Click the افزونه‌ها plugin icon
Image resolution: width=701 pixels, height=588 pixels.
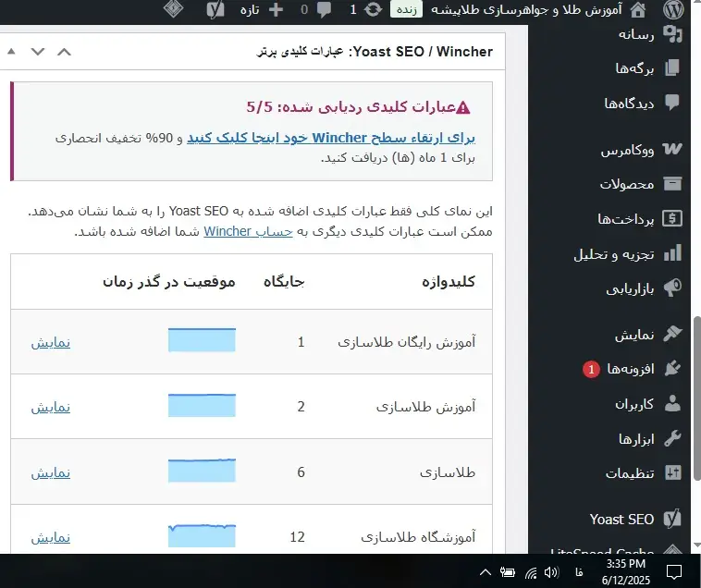pos(672,368)
